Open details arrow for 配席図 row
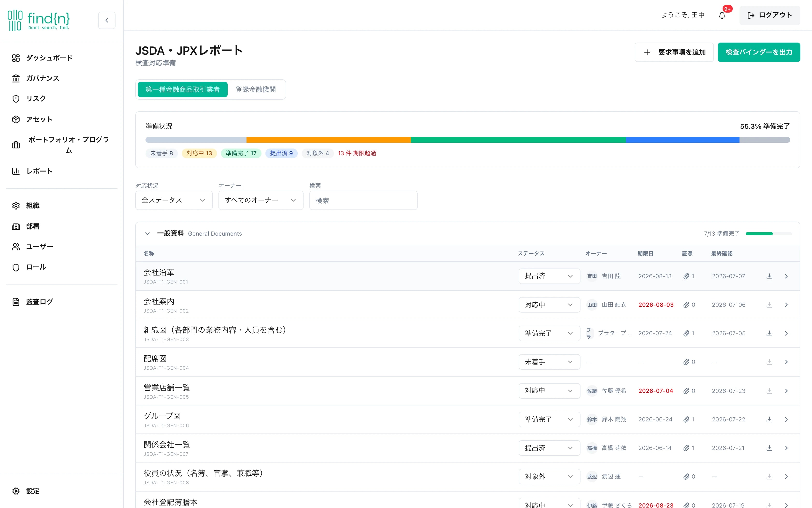 (x=786, y=362)
